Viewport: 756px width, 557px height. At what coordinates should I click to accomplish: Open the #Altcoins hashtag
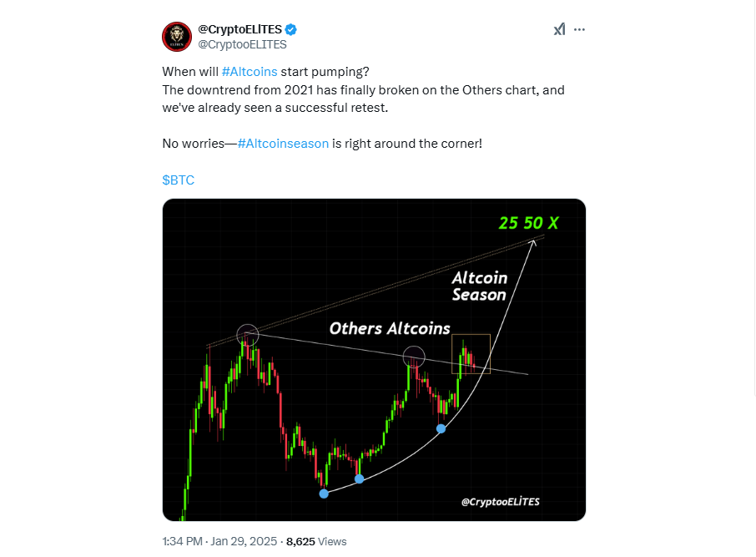pos(249,72)
